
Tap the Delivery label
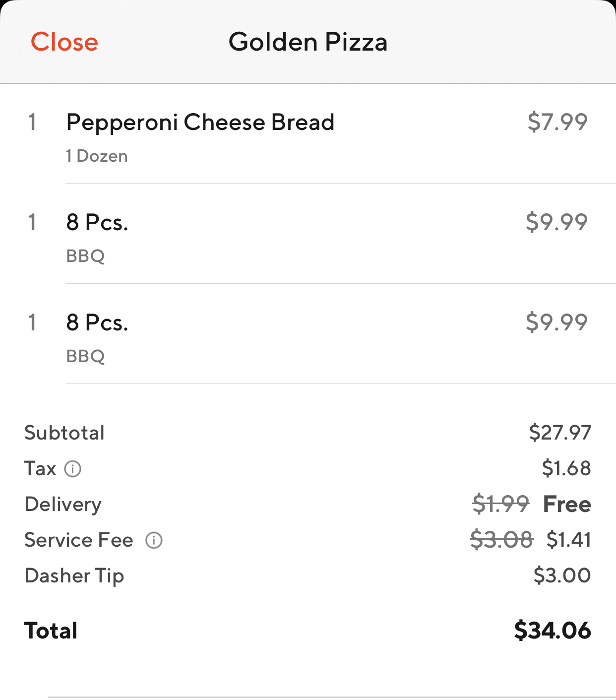63,504
